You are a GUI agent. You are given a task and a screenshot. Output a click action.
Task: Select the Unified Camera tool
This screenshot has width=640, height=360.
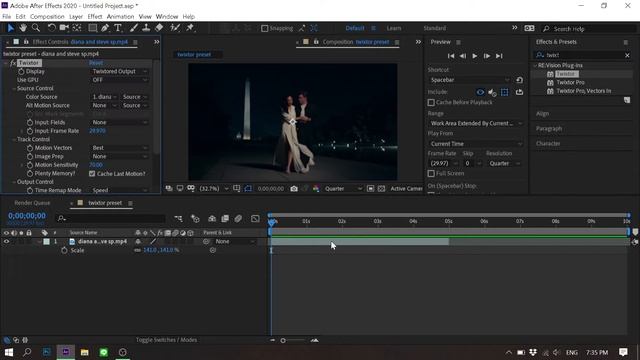[x=64, y=28]
